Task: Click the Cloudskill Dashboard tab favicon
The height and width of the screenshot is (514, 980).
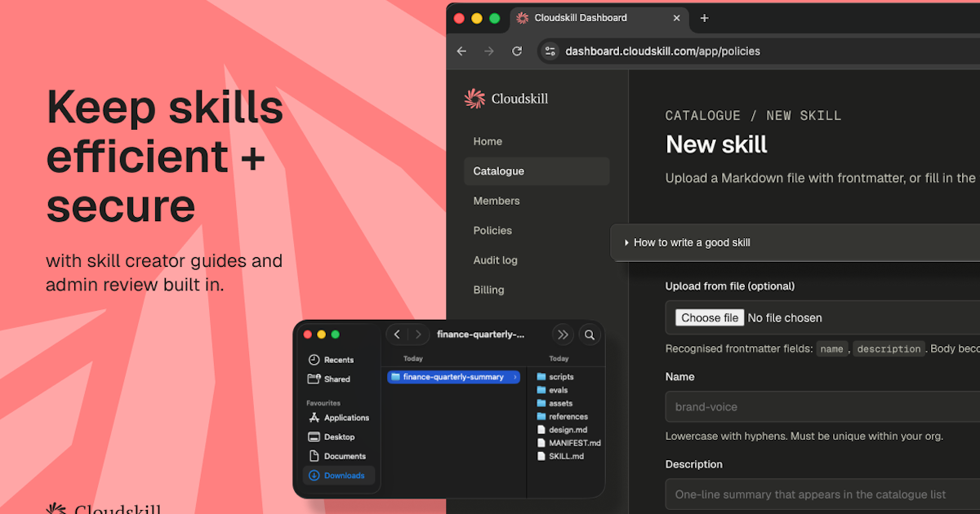Action: click(523, 18)
